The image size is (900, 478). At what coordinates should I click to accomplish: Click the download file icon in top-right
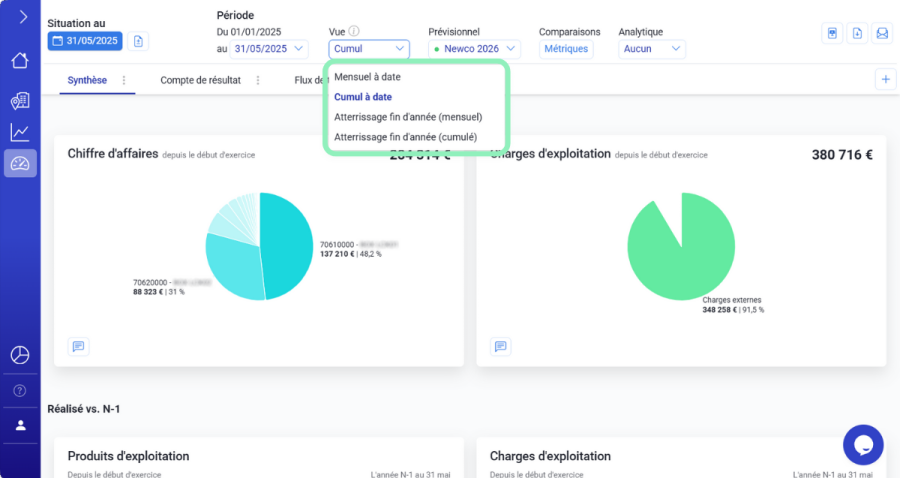point(857,33)
